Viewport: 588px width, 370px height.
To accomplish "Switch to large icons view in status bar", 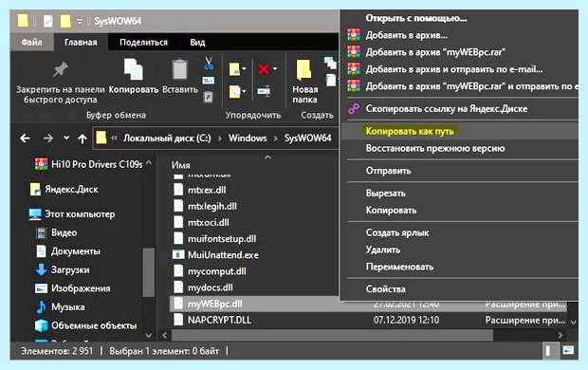I will 568,351.
